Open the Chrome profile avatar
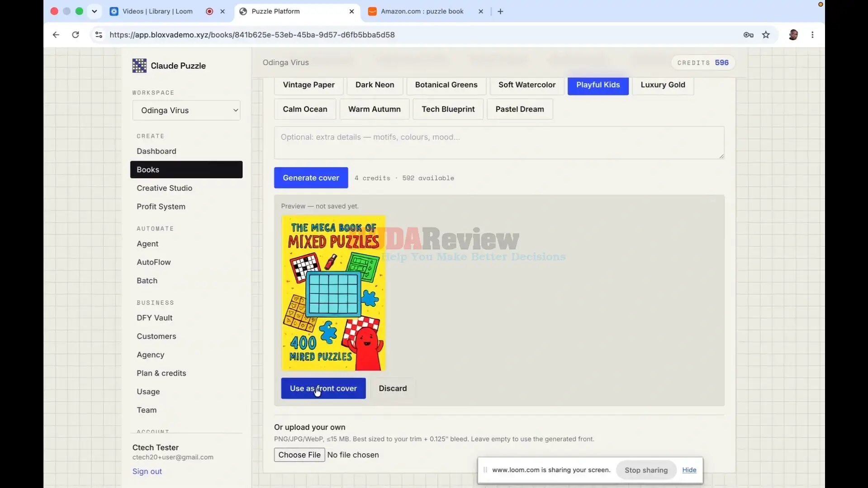This screenshot has width=868, height=488. [793, 35]
